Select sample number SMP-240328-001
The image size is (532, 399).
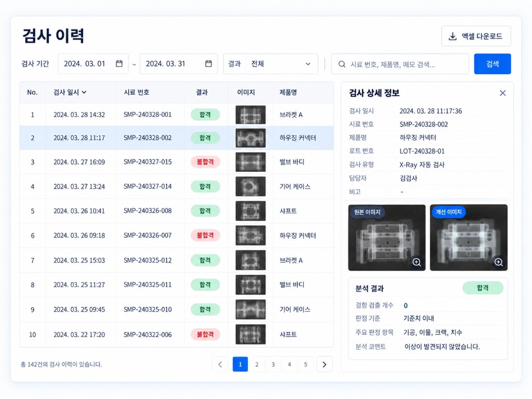click(x=148, y=115)
